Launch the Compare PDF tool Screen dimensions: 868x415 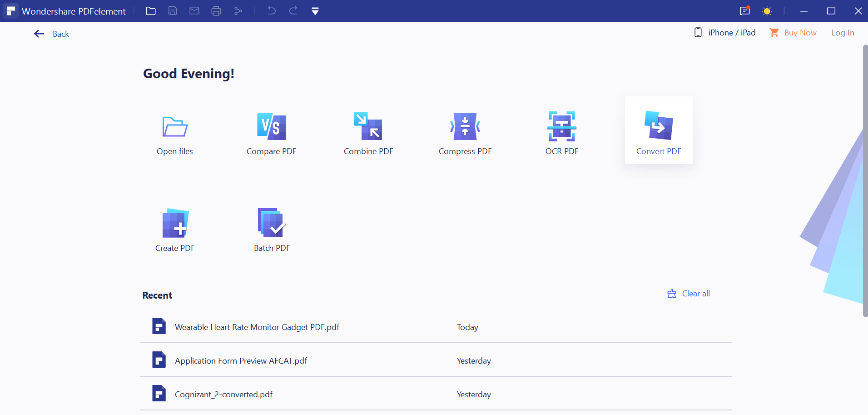271,127
